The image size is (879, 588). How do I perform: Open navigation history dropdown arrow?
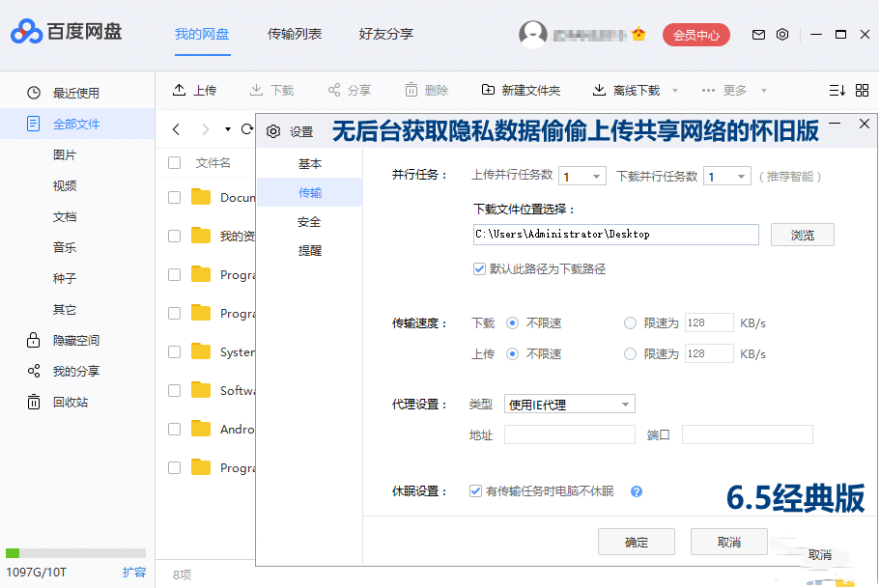228,129
